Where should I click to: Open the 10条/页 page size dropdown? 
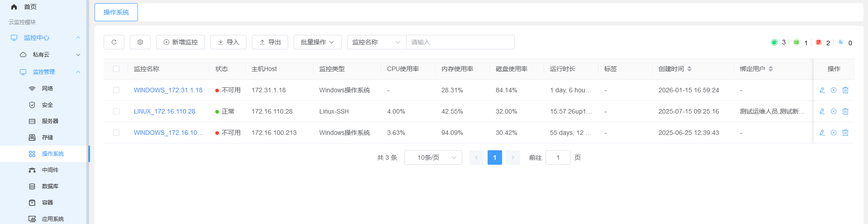pyautogui.click(x=433, y=157)
